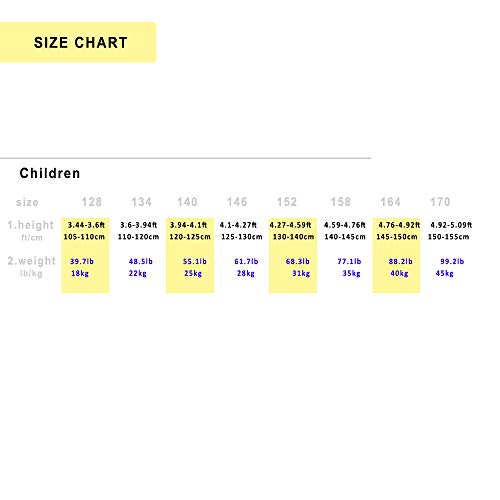Select size 164 column header
Screen dimensions: 500x500
coord(390,202)
